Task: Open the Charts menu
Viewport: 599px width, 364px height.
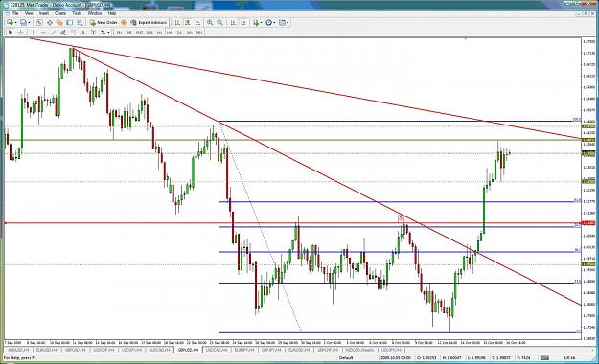Action: [60, 13]
